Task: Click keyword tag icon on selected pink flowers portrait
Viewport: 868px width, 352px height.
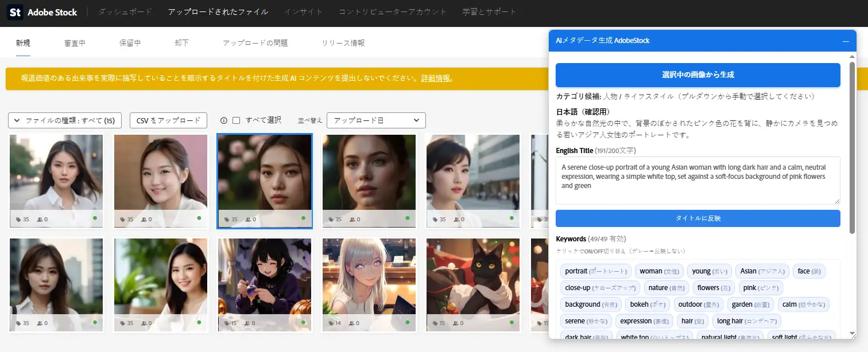Action: pos(226,219)
